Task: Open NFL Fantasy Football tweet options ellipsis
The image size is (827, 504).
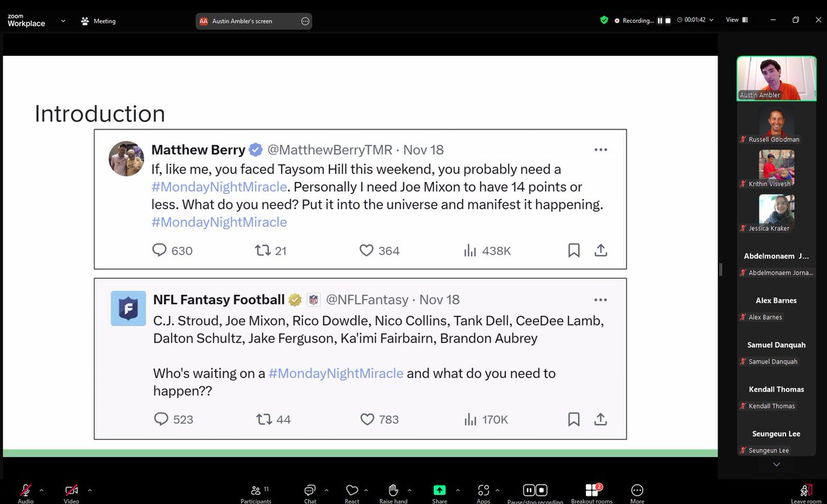Action: [600, 300]
